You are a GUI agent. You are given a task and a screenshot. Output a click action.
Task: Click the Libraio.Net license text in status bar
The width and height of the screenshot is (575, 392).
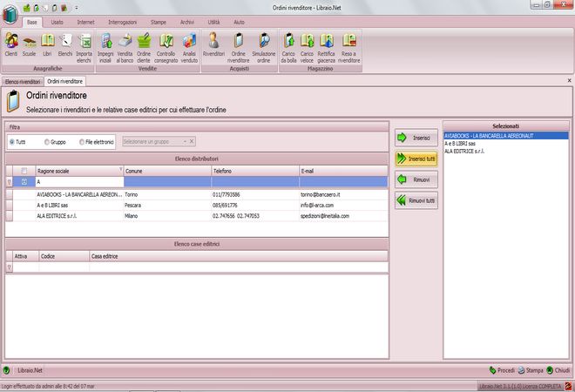coord(520,386)
